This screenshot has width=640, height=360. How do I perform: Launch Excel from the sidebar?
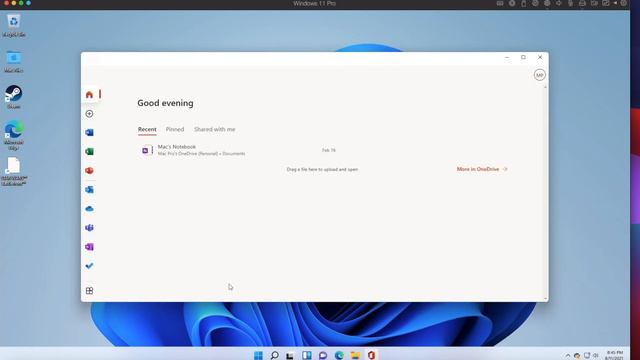coord(89,151)
